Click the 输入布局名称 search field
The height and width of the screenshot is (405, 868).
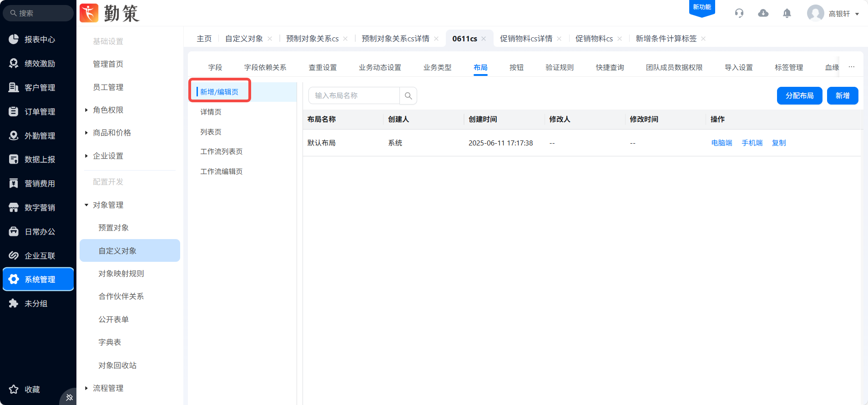[354, 96]
